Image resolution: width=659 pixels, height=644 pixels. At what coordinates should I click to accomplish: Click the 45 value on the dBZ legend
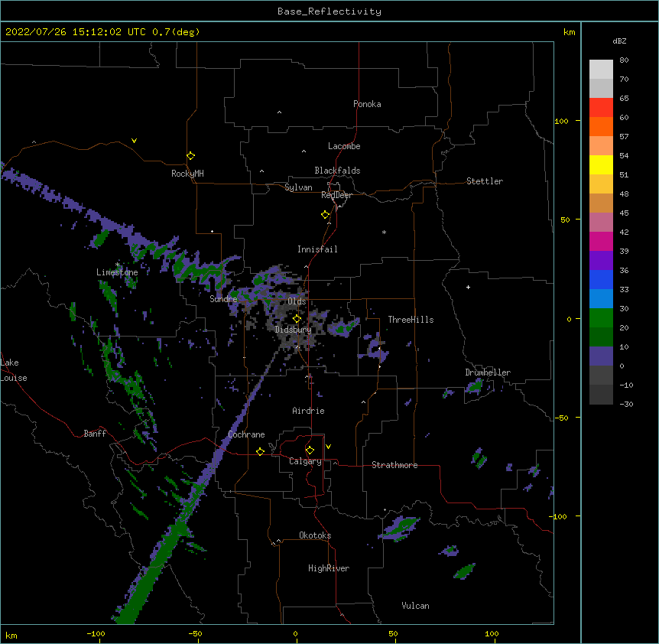(624, 213)
